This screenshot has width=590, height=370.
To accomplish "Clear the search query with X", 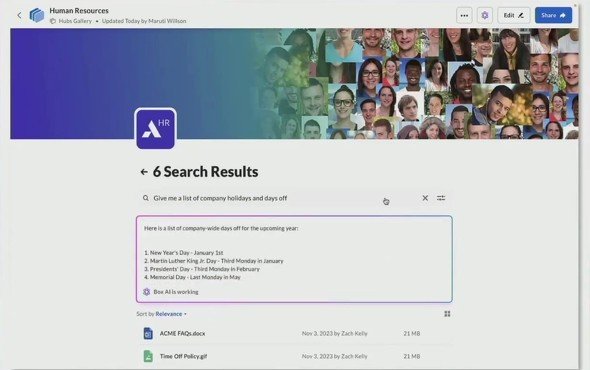I will [x=425, y=198].
